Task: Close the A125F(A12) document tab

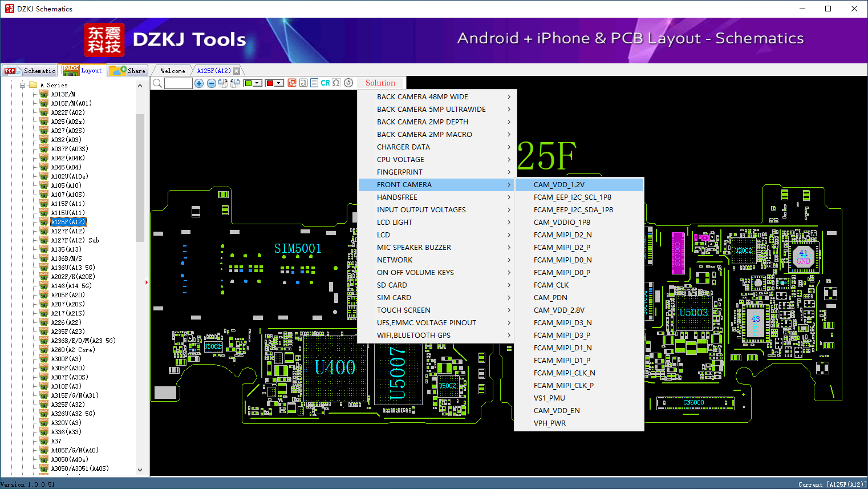Action: pyautogui.click(x=236, y=71)
